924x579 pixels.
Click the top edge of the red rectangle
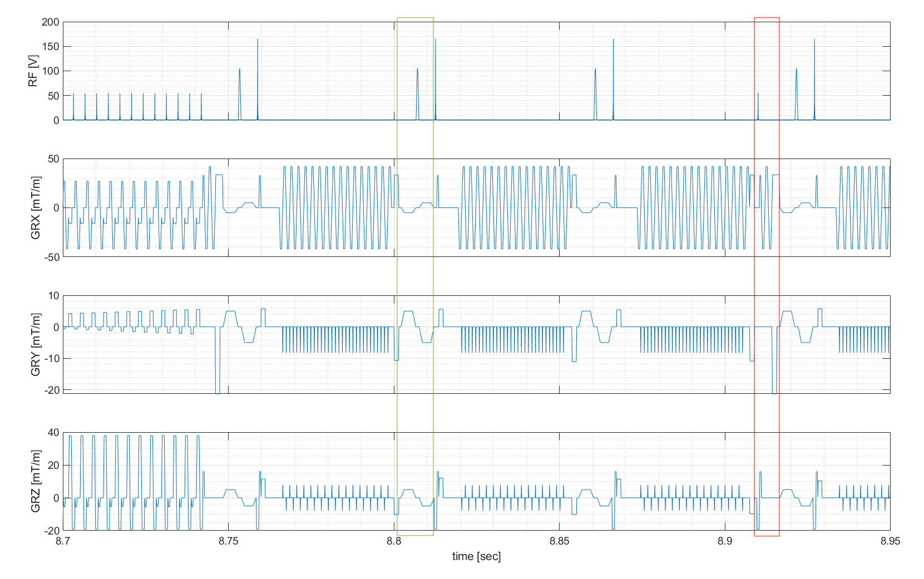767,18
